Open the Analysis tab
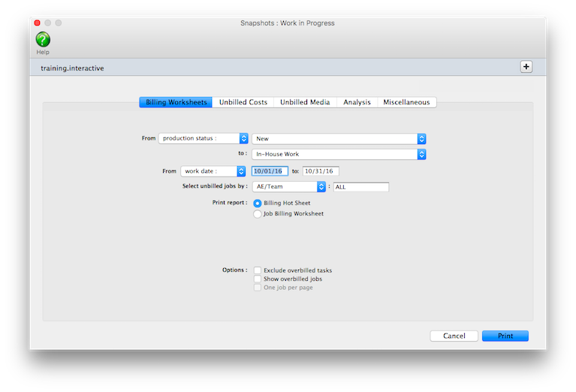576x392 pixels. pyautogui.click(x=357, y=102)
